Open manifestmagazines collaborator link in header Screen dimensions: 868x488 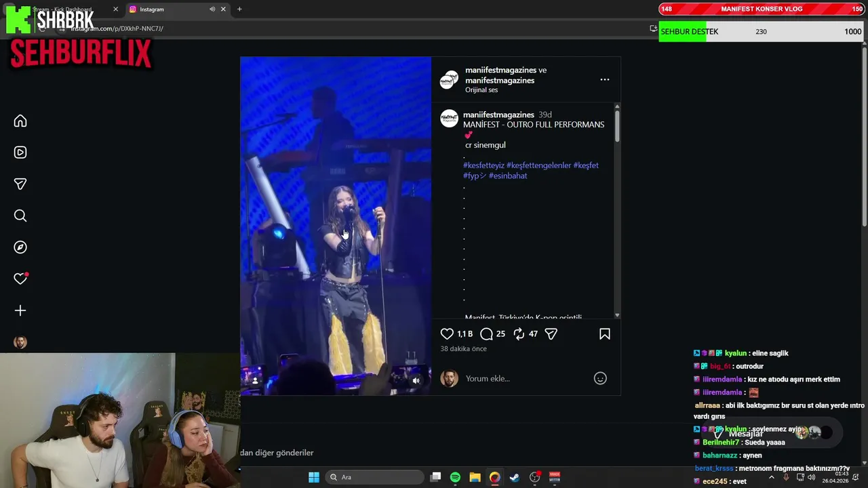[500, 80]
